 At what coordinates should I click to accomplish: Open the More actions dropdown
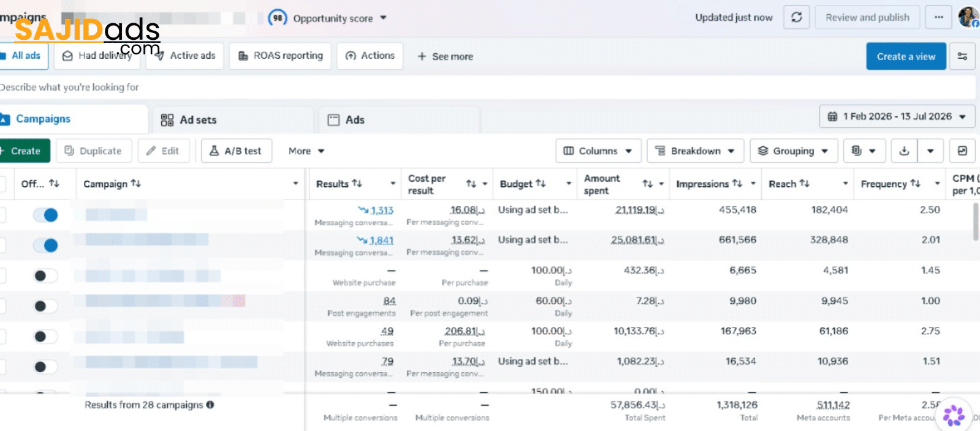pos(306,151)
